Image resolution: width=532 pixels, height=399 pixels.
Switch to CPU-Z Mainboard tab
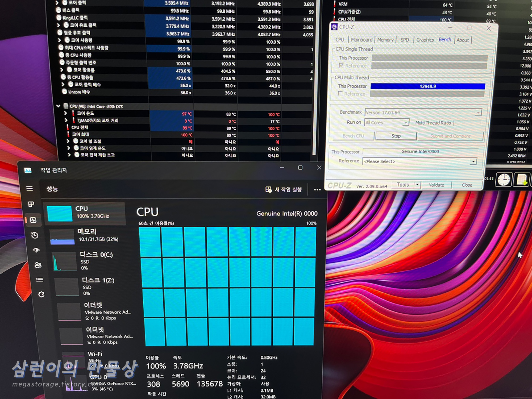pyautogui.click(x=361, y=40)
